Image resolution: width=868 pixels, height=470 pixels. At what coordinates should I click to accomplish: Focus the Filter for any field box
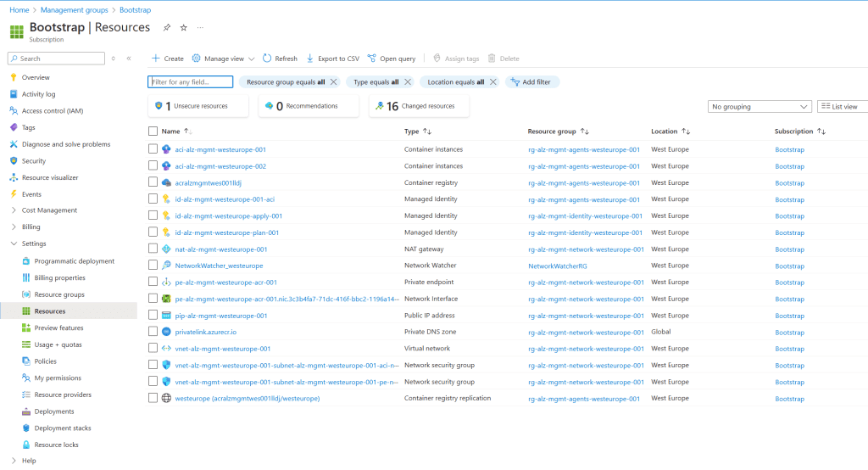[191, 82]
